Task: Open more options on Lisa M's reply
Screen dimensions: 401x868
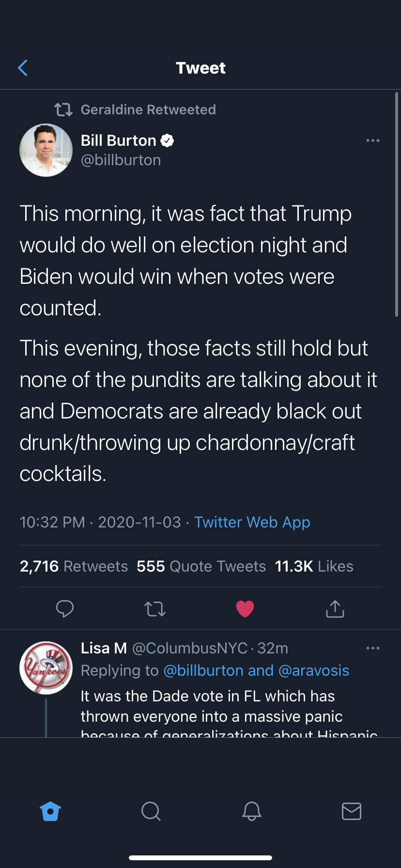Action: click(x=373, y=648)
